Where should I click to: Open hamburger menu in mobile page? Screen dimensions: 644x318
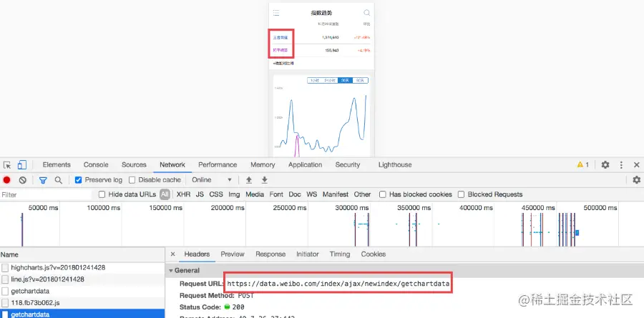[x=276, y=13]
